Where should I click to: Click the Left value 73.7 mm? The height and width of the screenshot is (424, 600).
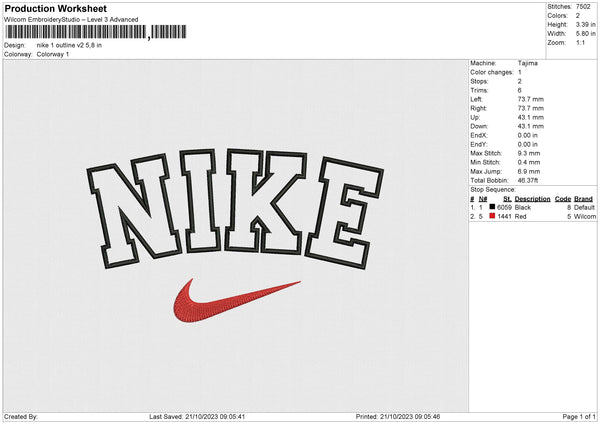coord(531,99)
